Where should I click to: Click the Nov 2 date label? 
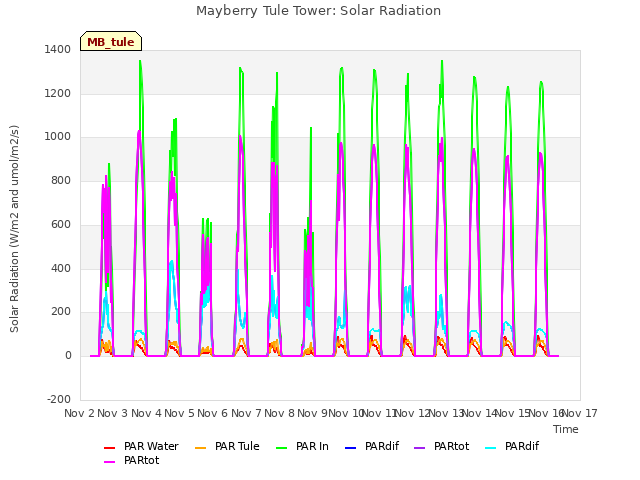pyautogui.click(x=80, y=413)
